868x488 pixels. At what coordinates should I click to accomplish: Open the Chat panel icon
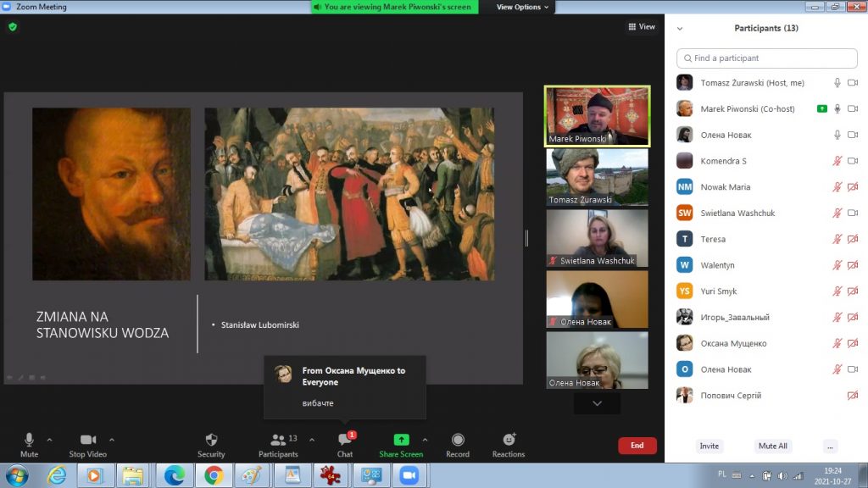point(345,440)
